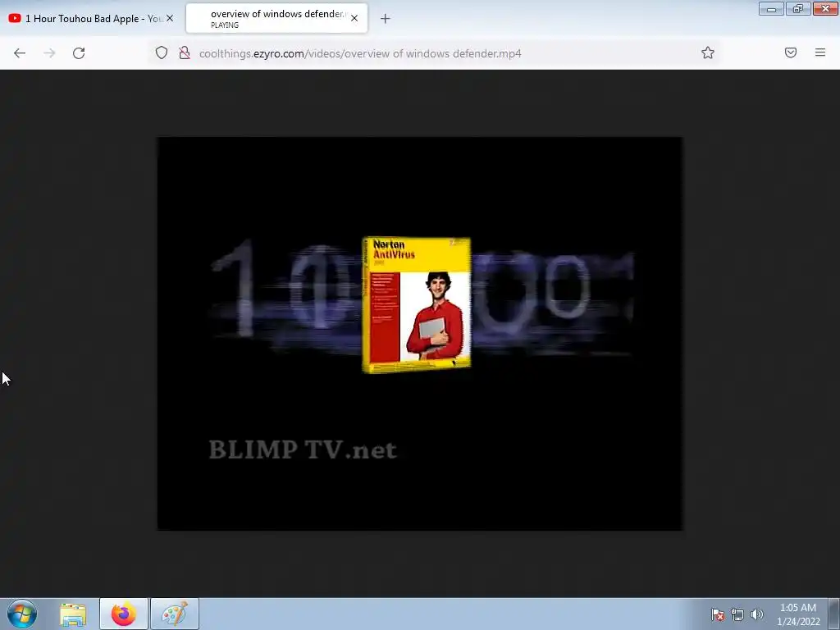The width and height of the screenshot is (840, 630).
Task: Click the Show desktop strip
Action: point(834,614)
